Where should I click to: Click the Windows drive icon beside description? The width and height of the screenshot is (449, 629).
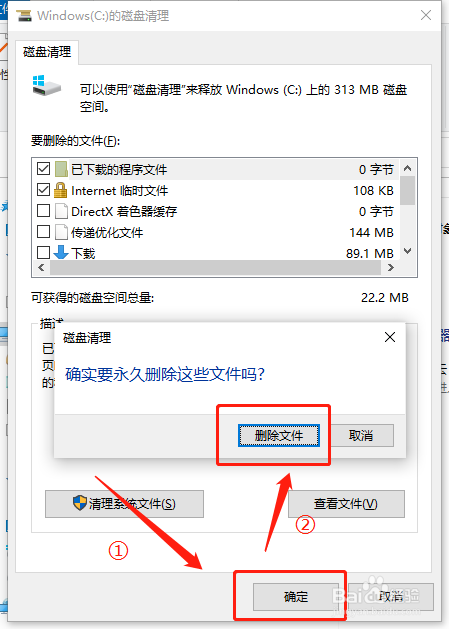coord(47,85)
